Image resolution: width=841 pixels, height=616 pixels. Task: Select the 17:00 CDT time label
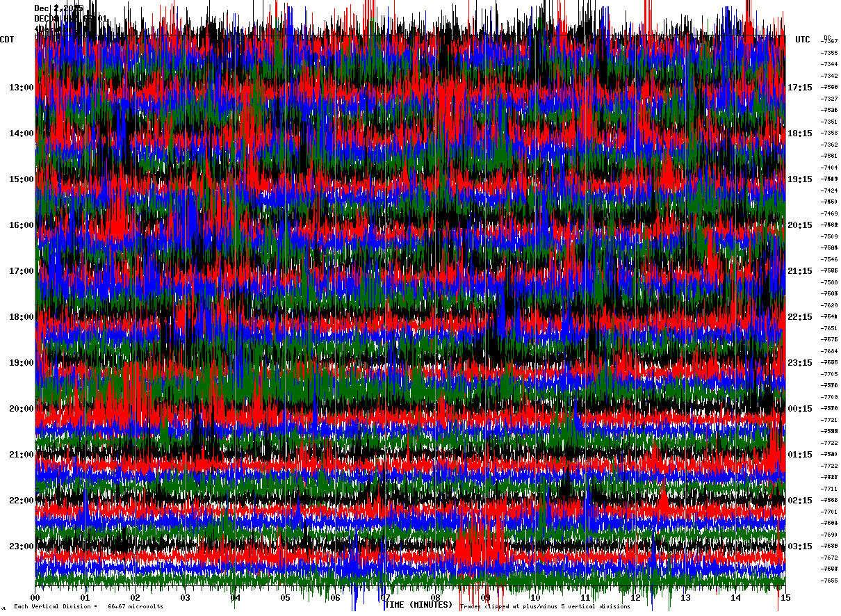coord(22,271)
